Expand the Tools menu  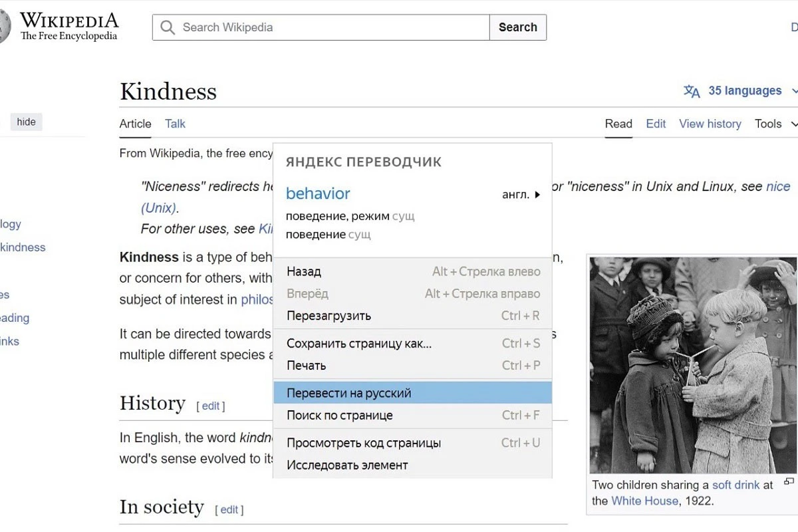775,124
